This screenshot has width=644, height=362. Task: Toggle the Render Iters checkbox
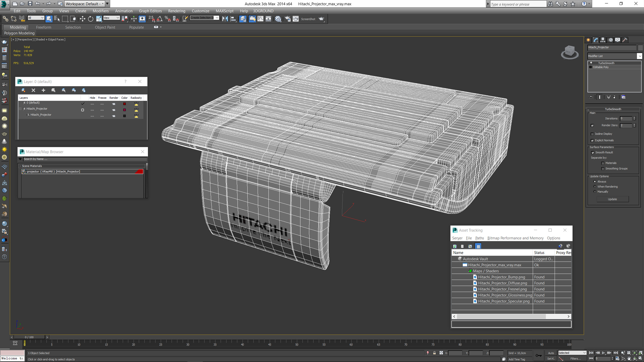(592, 125)
